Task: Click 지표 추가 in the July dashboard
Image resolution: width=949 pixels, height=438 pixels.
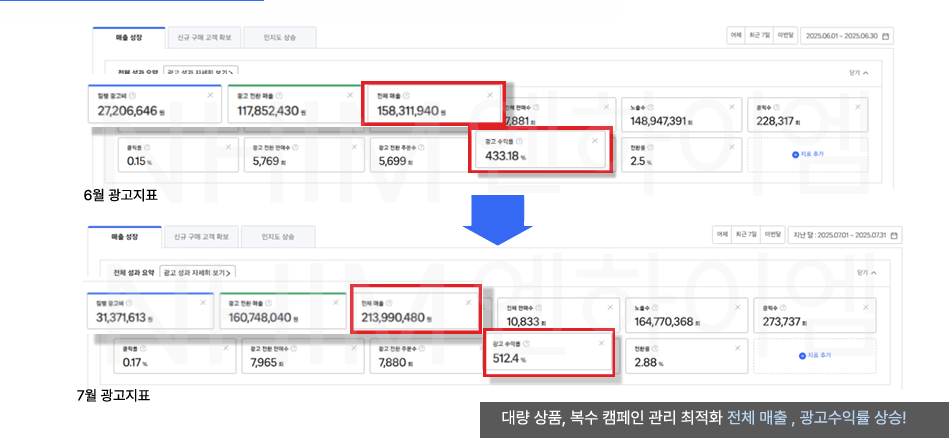Action: coord(815,355)
